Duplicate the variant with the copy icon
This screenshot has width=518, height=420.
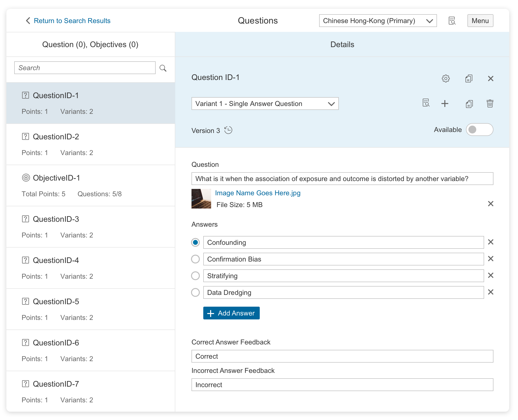[469, 104]
